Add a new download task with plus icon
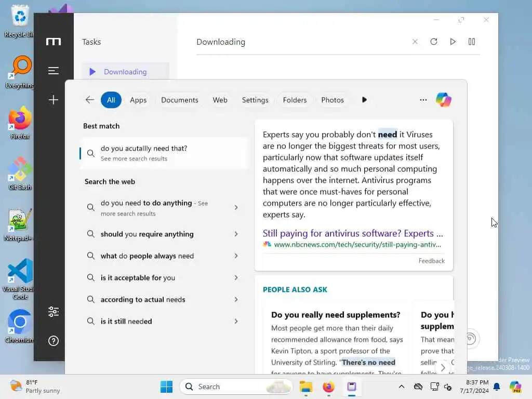 tap(54, 100)
